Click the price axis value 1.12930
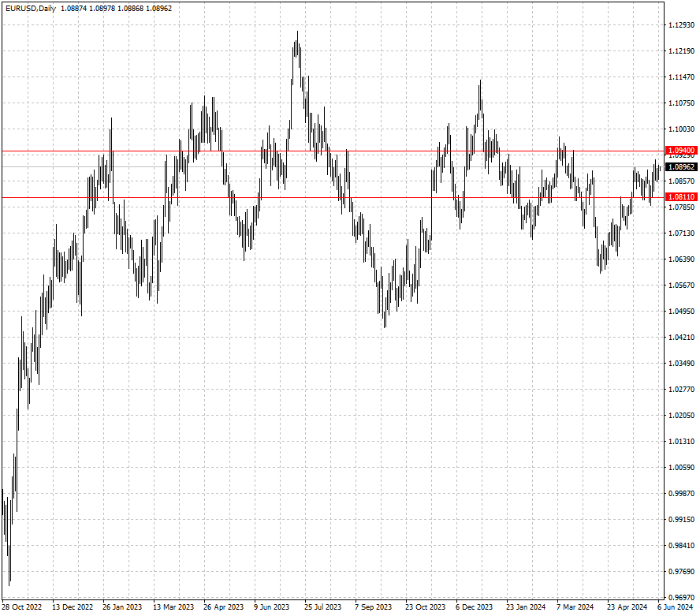Viewport: 700px width, 616px height. coord(681,25)
